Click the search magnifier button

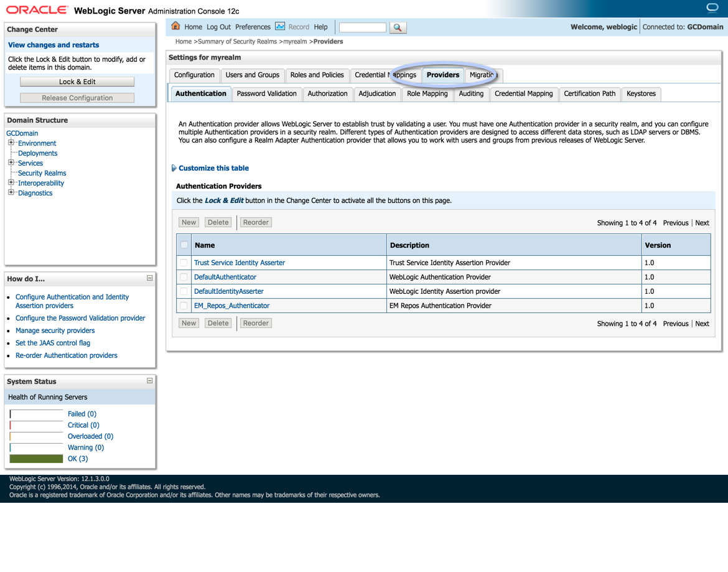click(x=398, y=27)
